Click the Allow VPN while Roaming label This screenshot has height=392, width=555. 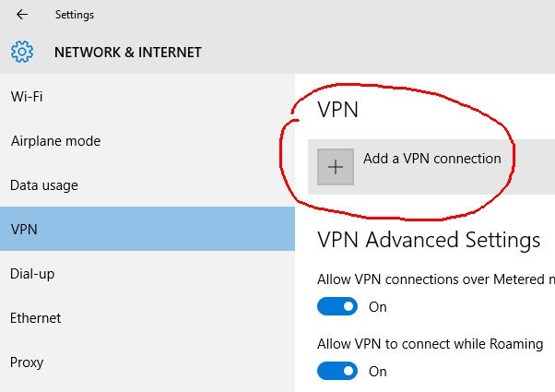pos(430,344)
